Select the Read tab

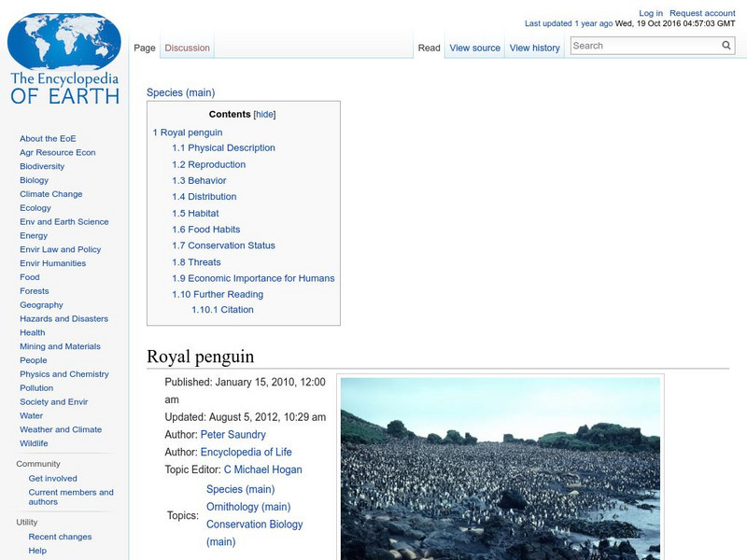[429, 48]
